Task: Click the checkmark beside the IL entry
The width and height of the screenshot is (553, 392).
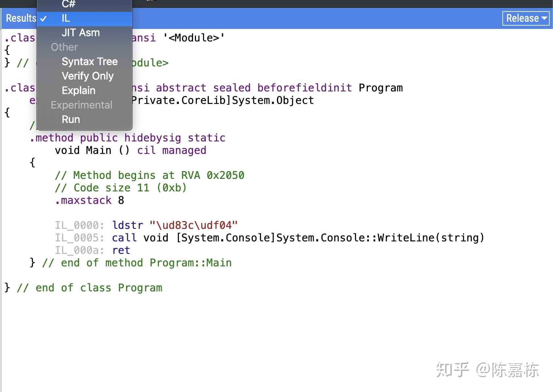Action: coord(43,18)
